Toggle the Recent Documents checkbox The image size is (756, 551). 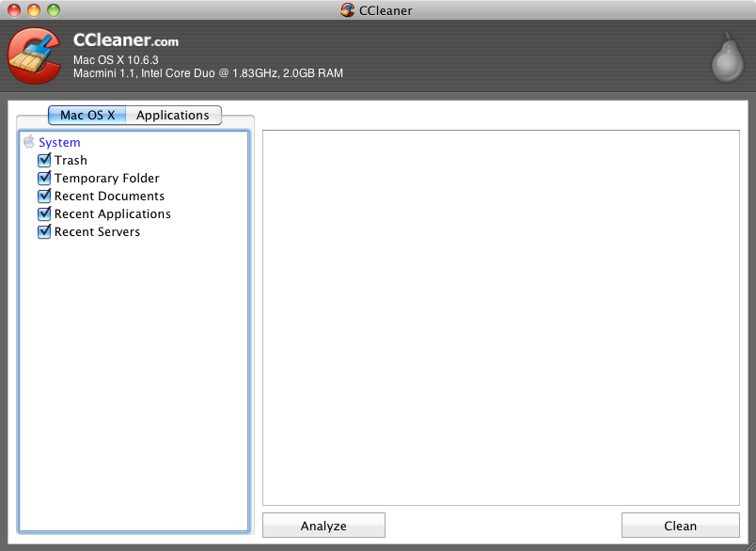(x=44, y=196)
